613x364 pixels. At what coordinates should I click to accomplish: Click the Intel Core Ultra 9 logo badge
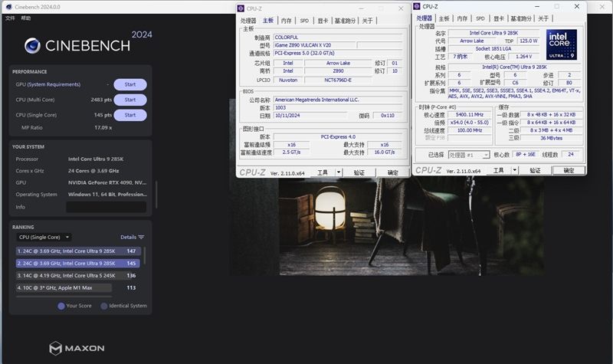[562, 44]
